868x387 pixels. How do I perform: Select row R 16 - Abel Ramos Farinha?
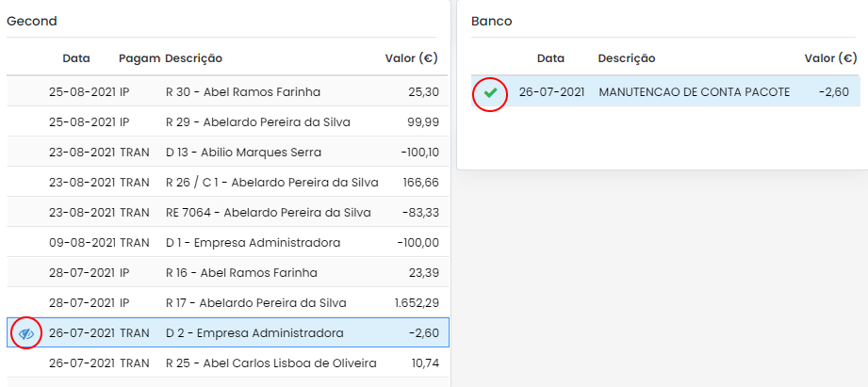(228, 272)
